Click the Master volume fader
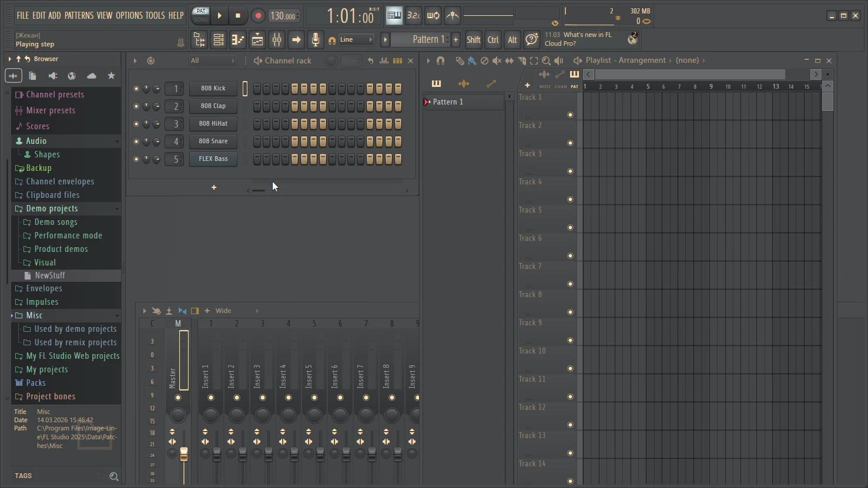Viewport: 868px width, 488px height. click(184, 454)
